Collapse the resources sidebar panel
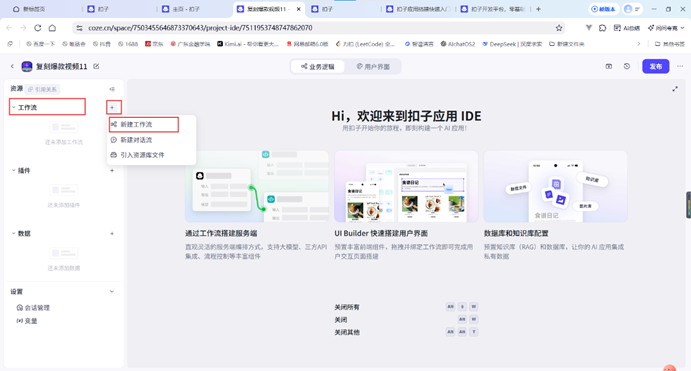 (112, 89)
